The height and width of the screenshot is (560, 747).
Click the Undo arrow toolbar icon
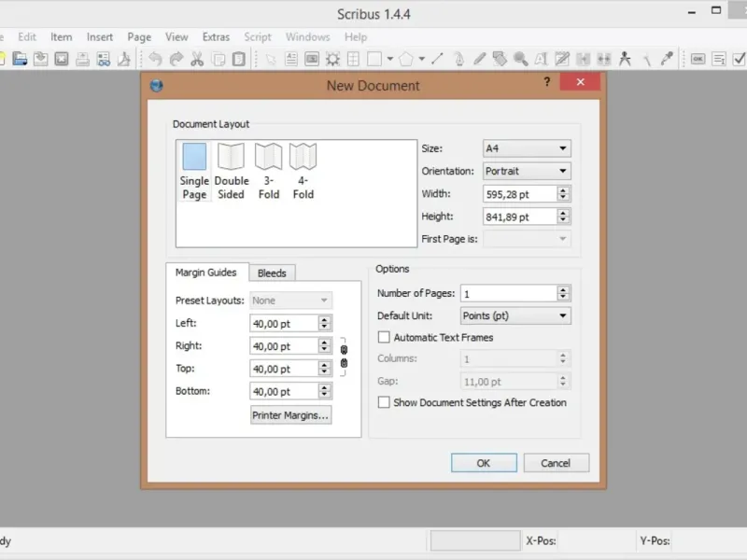point(155,59)
